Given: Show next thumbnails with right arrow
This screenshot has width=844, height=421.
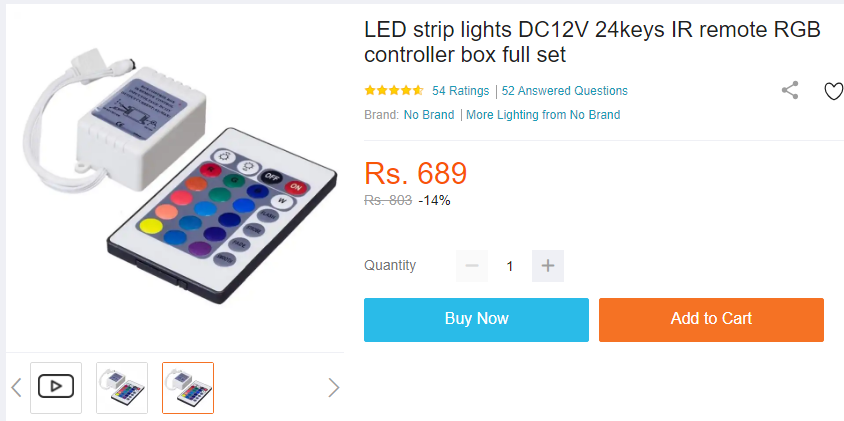Looking at the screenshot, I should [x=334, y=388].
